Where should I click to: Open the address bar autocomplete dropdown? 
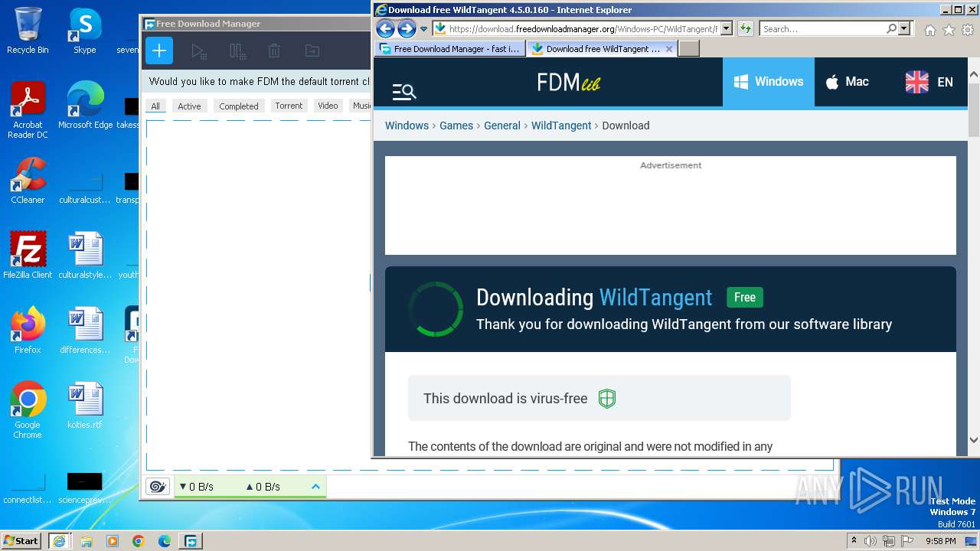pyautogui.click(x=727, y=29)
